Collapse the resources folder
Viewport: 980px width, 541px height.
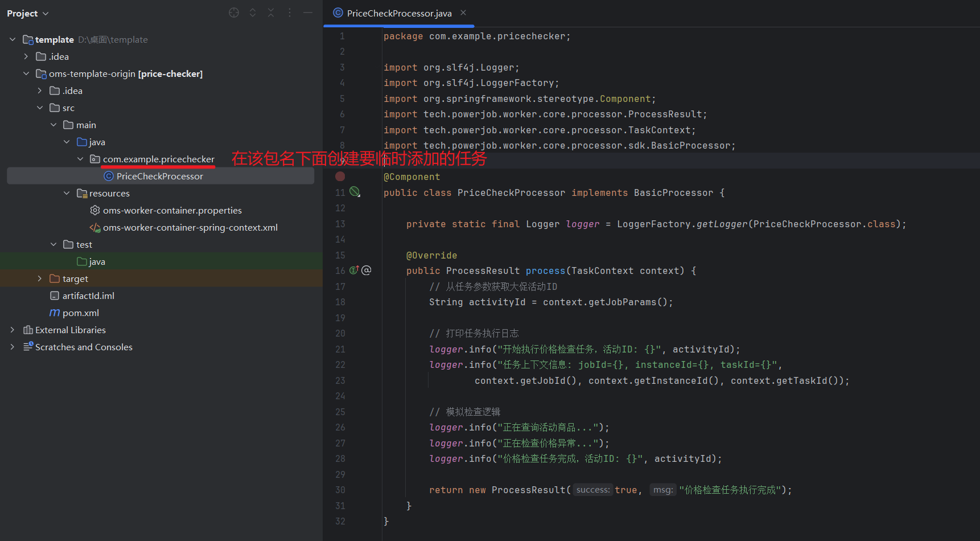[x=67, y=193]
